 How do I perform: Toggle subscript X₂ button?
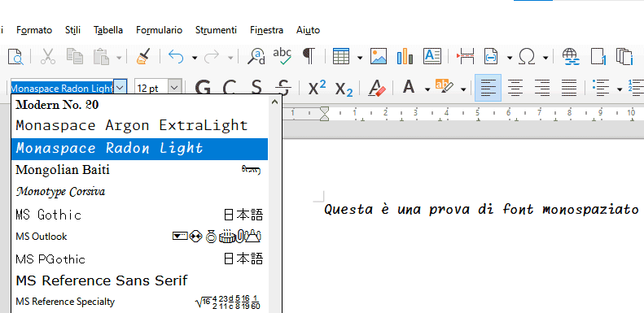[344, 89]
